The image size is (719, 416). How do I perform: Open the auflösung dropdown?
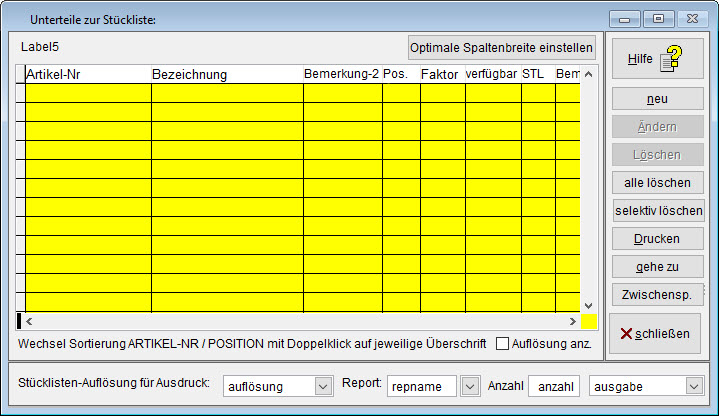[322, 386]
